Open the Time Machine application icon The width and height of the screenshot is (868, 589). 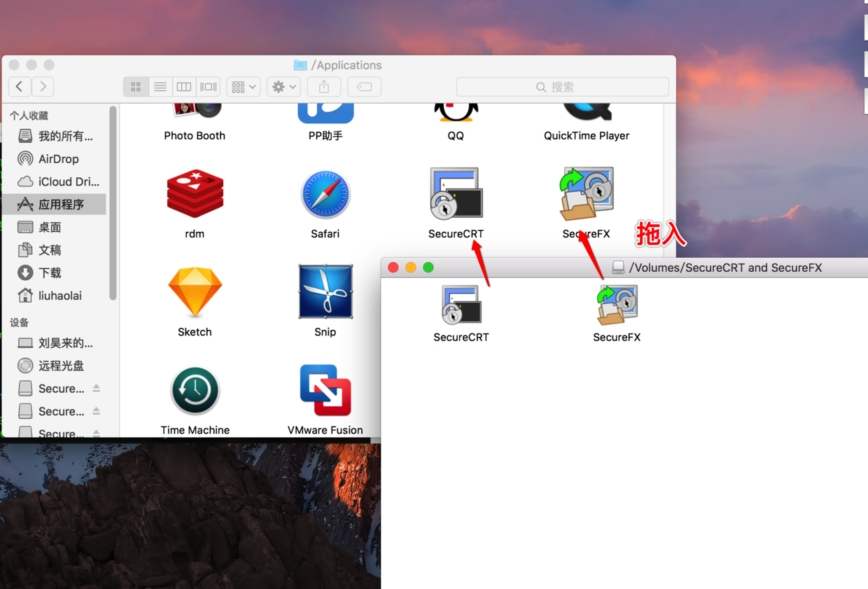tap(195, 391)
